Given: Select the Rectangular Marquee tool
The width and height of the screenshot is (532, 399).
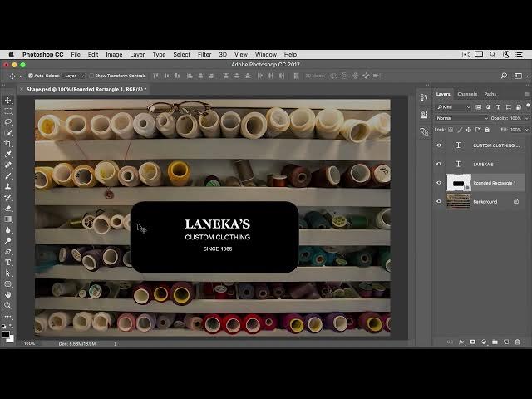Looking at the screenshot, I should 8,111.
